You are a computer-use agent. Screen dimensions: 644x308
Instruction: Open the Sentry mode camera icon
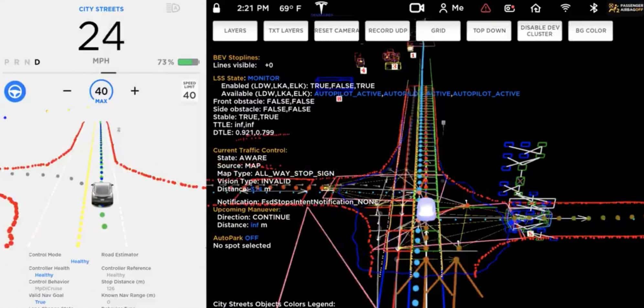[510, 8]
